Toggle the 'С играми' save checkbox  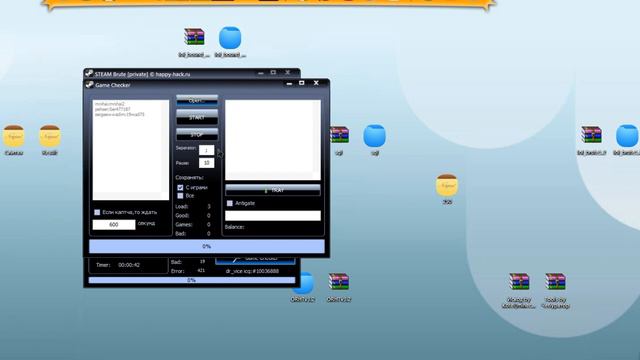pyautogui.click(x=180, y=187)
